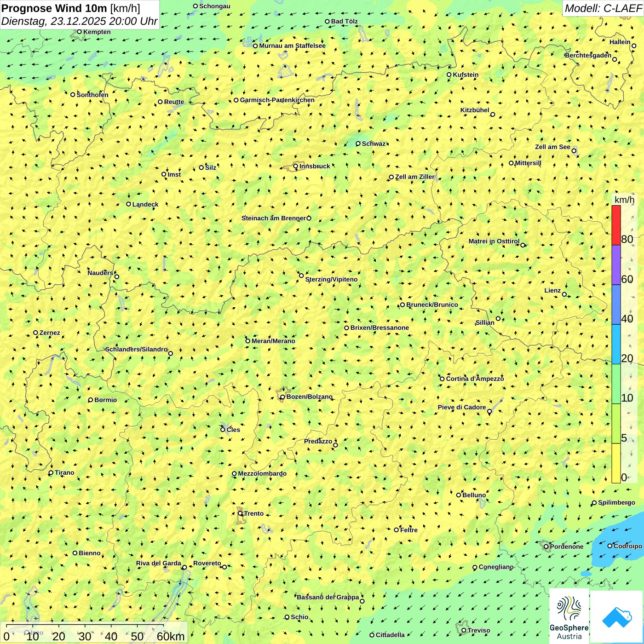Click the 'km/h' legend heading

tap(624, 200)
